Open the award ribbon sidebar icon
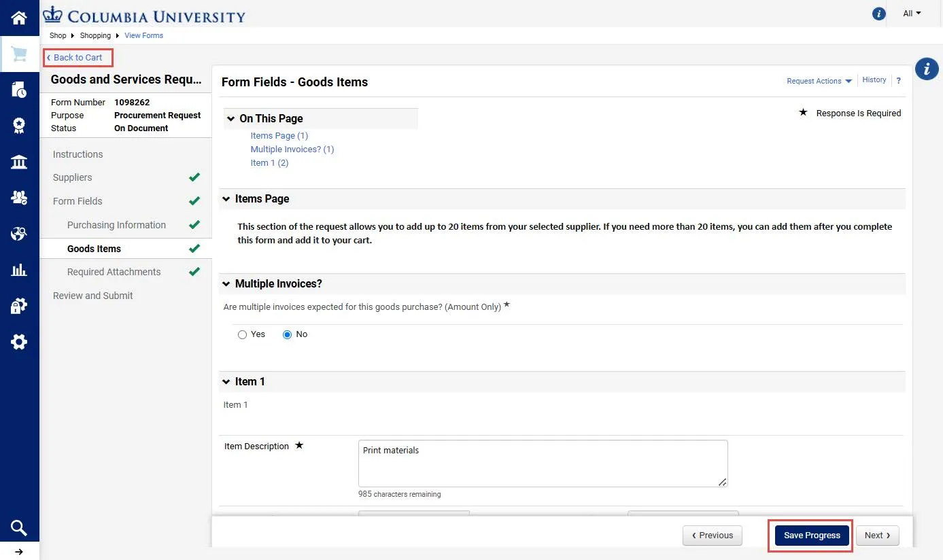Image resolution: width=943 pixels, height=560 pixels. pyautogui.click(x=19, y=126)
